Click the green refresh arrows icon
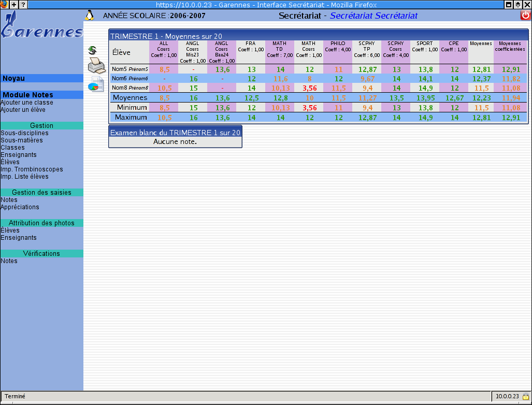Screen dimensions: 532x405 pyautogui.click(x=93, y=50)
